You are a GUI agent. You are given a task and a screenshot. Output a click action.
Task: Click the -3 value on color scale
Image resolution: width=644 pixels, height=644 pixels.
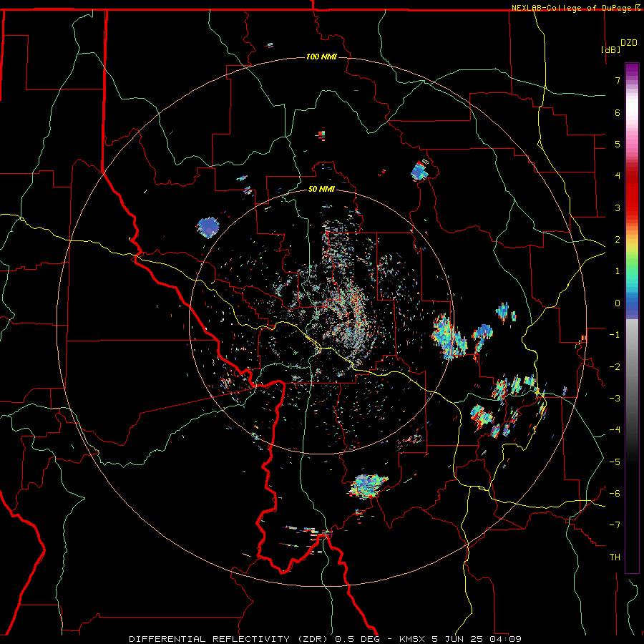[x=615, y=398]
